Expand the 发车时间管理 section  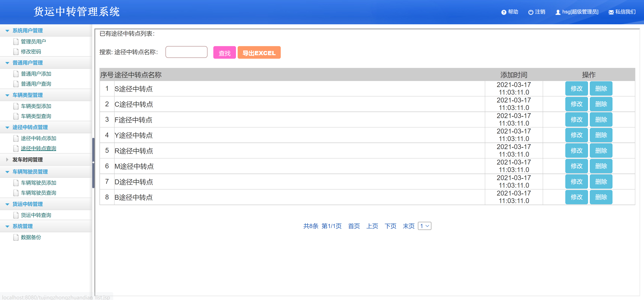tap(7, 159)
